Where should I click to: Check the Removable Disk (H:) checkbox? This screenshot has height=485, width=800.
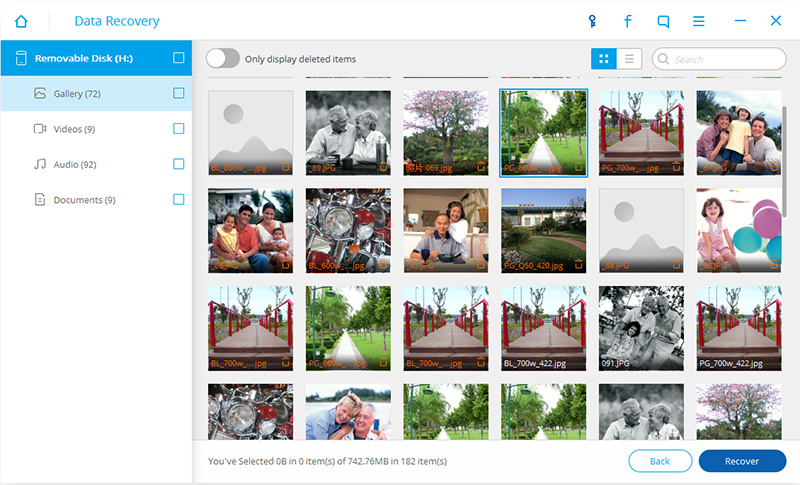point(179,58)
